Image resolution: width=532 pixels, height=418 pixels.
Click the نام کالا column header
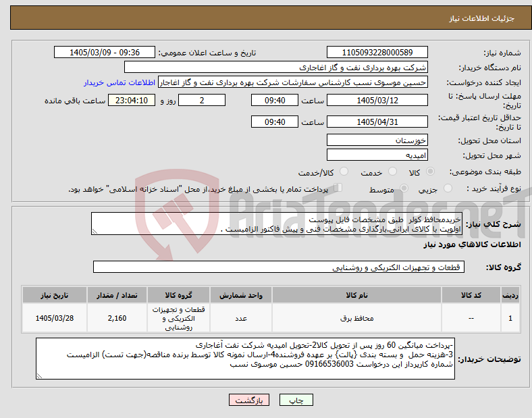(356, 295)
